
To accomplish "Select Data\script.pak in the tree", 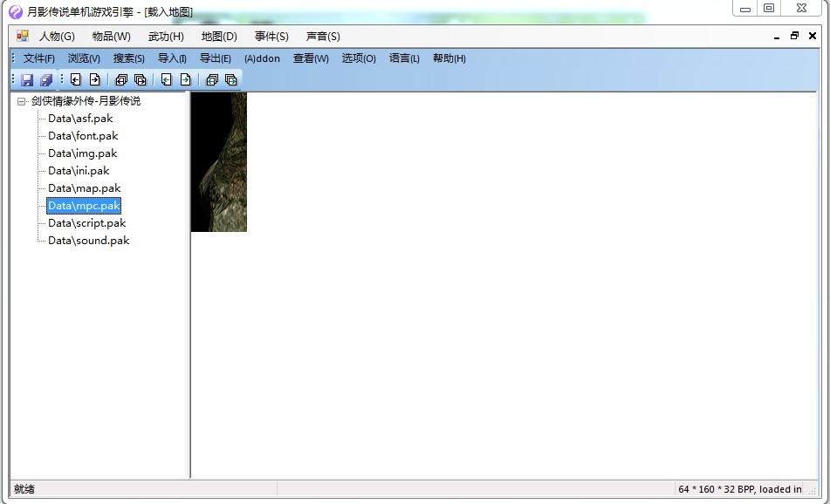I will 86,223.
